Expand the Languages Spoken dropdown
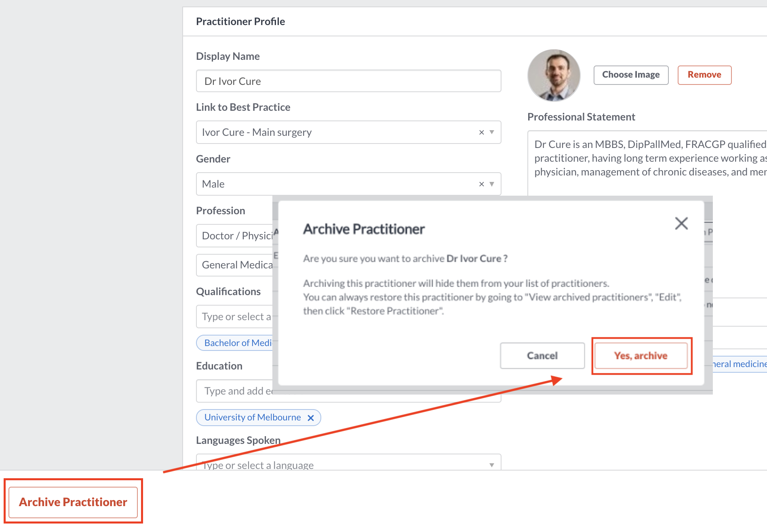Viewport: 767px width, 532px height. [x=492, y=465]
